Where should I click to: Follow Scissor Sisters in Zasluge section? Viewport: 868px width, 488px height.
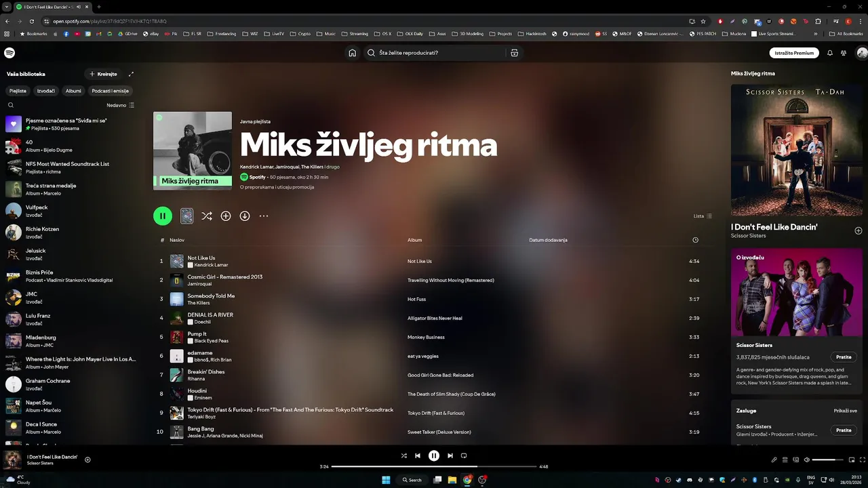(x=844, y=430)
